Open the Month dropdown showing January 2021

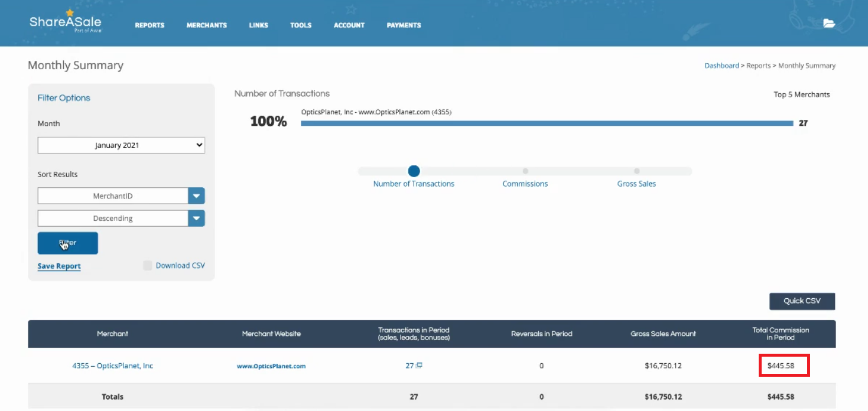(x=121, y=145)
